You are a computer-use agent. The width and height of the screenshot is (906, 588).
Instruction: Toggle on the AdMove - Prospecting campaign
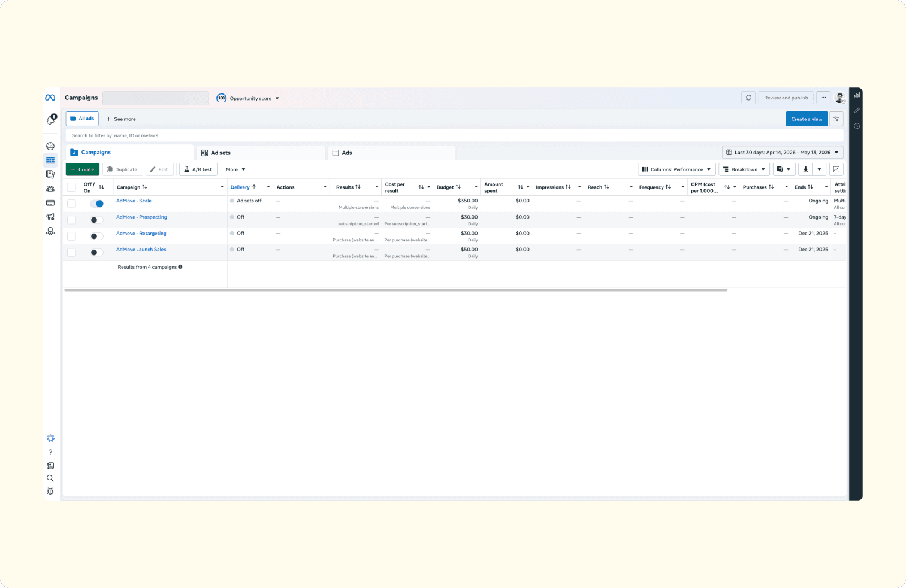pyautogui.click(x=96, y=220)
